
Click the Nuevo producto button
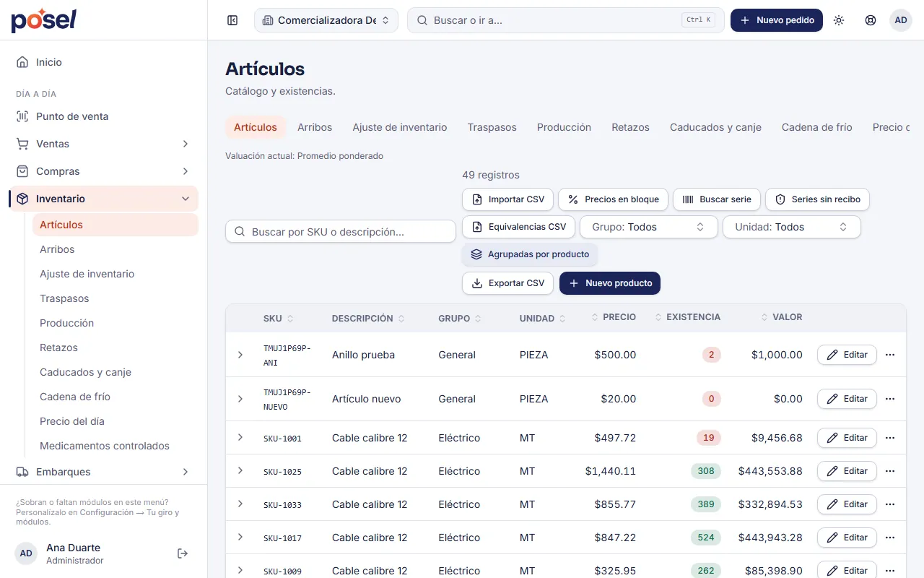(x=610, y=283)
